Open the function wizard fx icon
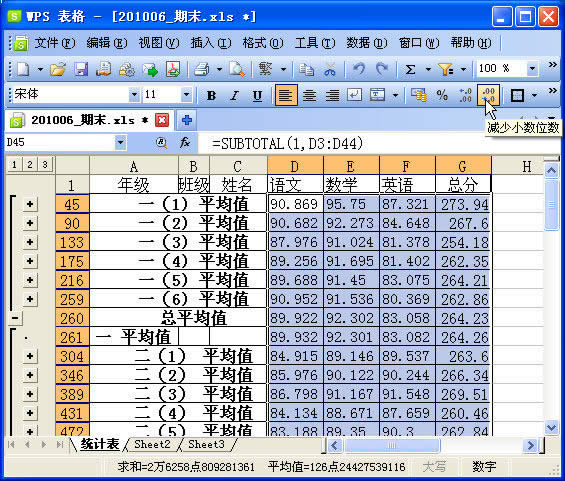Image resolution: width=565 pixels, height=481 pixels. 185,143
